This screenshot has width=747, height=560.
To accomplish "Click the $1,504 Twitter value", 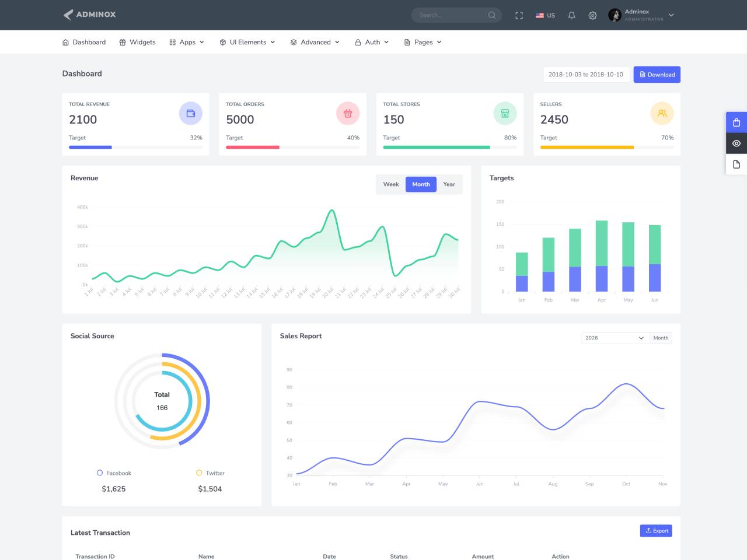I will point(210,489).
